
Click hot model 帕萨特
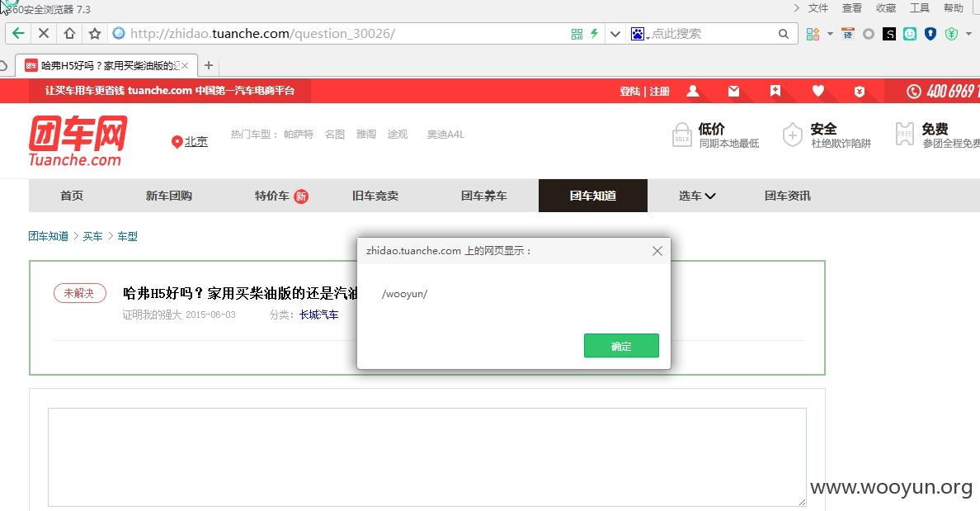[x=298, y=135]
